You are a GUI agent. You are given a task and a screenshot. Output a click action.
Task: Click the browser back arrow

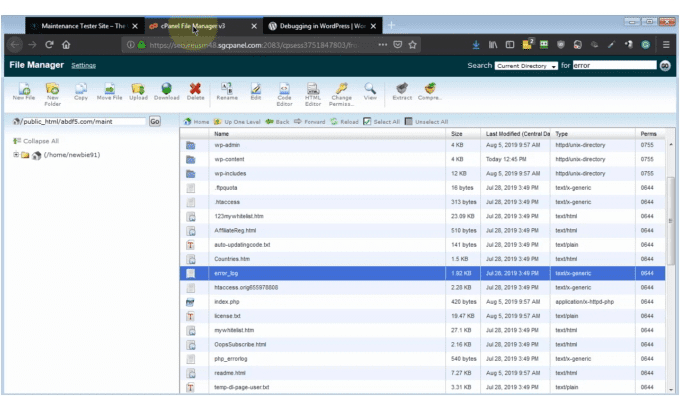pos(15,44)
